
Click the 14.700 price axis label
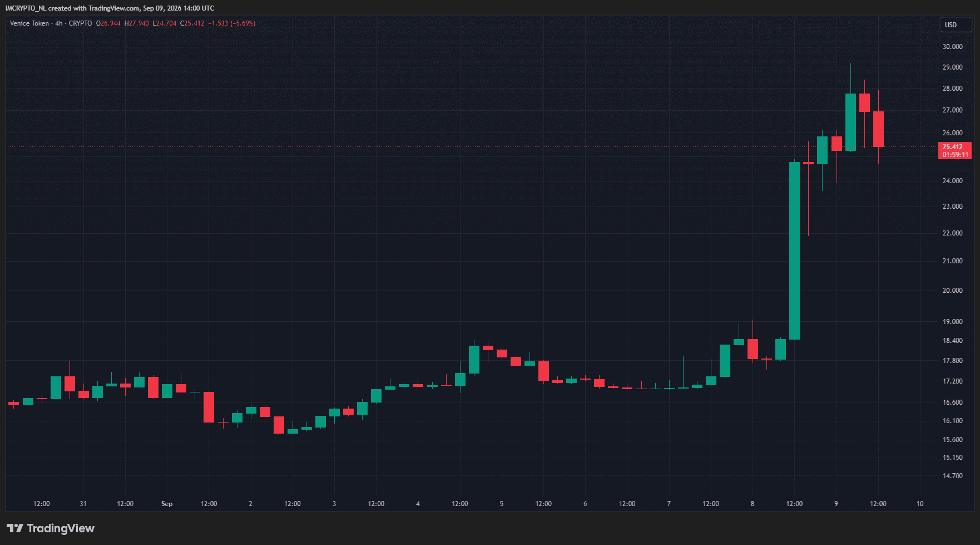[x=953, y=476]
